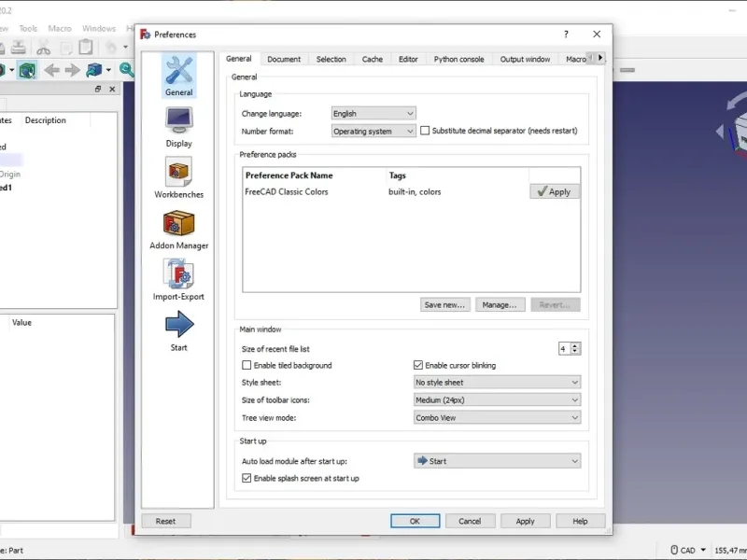Enable Substitute decimal separator checkbox
747x560 pixels.
pos(425,131)
